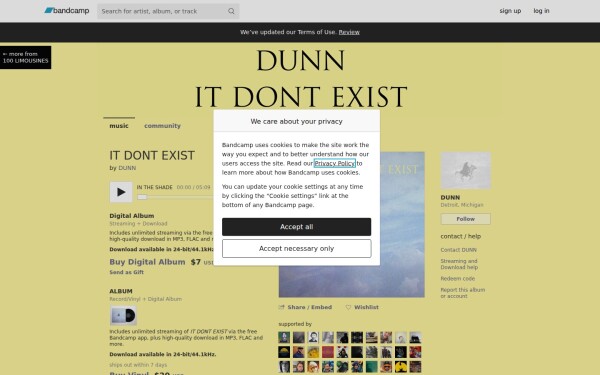
Task: Open last supporter avatar in top row
Action: [415, 337]
